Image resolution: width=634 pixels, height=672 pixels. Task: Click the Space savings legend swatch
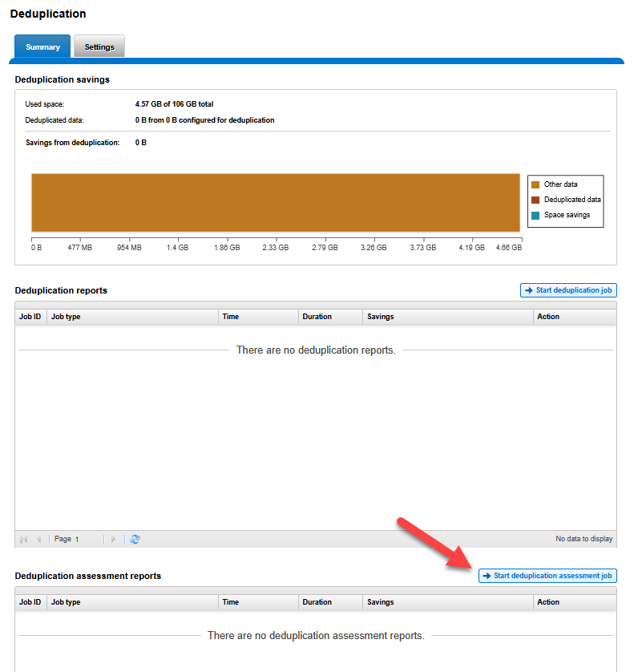click(535, 215)
